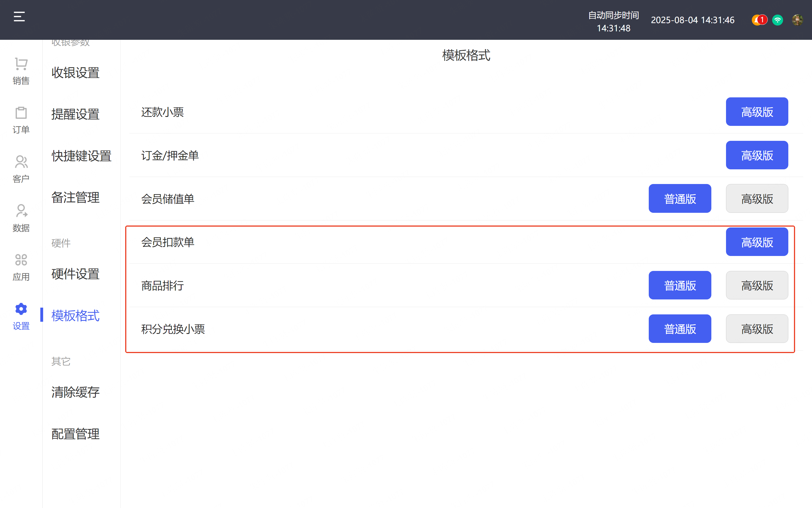The image size is (812, 508).
Task: Select 模板格式 menu item
Action: pyautogui.click(x=76, y=316)
